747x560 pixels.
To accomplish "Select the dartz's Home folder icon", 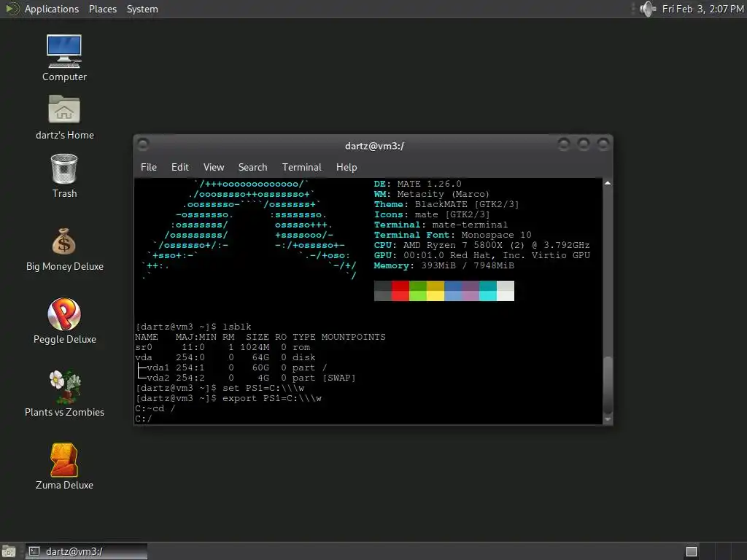I will [64, 109].
